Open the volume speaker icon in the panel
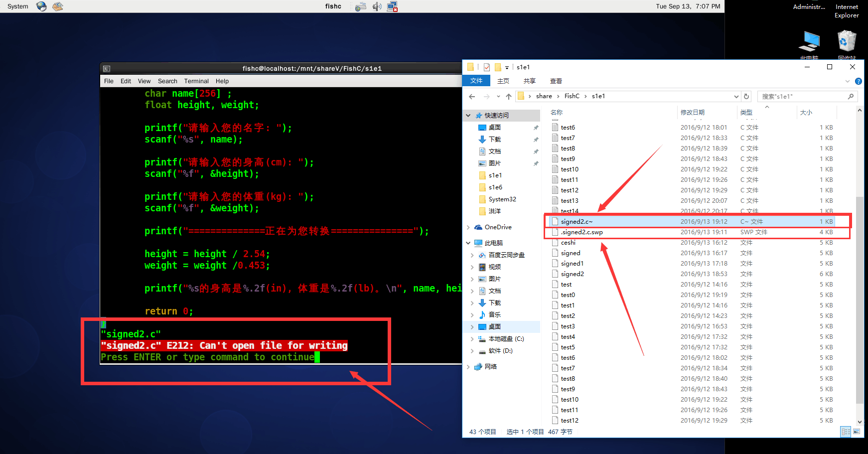868x454 pixels. pyautogui.click(x=377, y=6)
